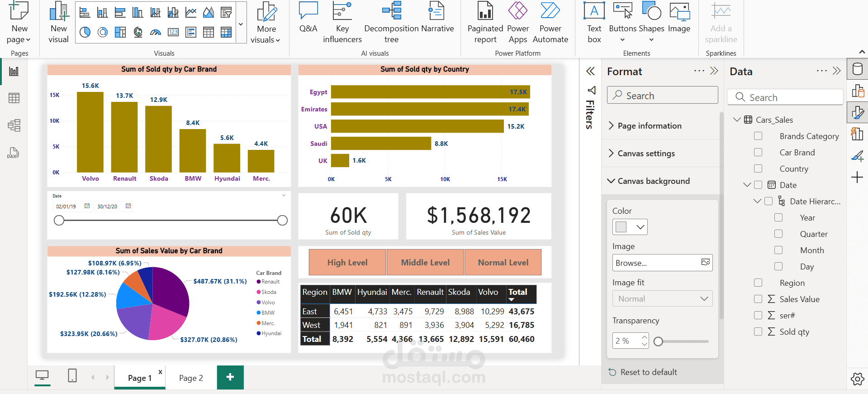Open the Model view in left sidebar
Screen dimensions: 868x394
tap(14, 125)
